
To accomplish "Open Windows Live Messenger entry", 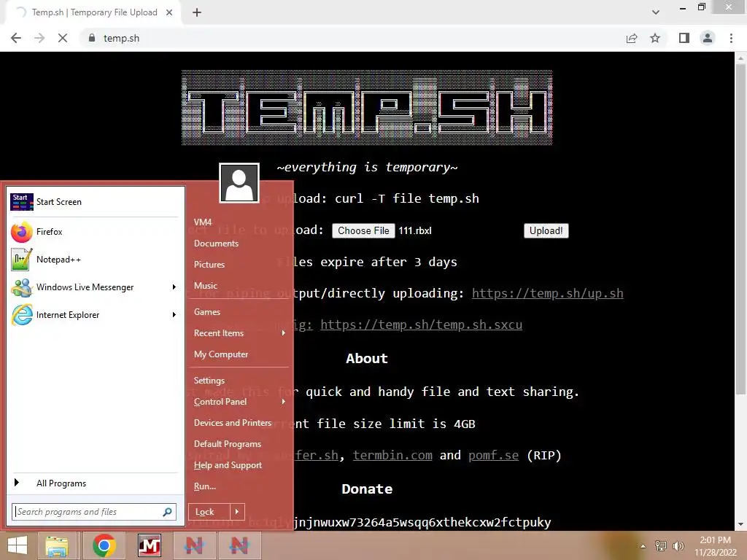I will [95, 287].
